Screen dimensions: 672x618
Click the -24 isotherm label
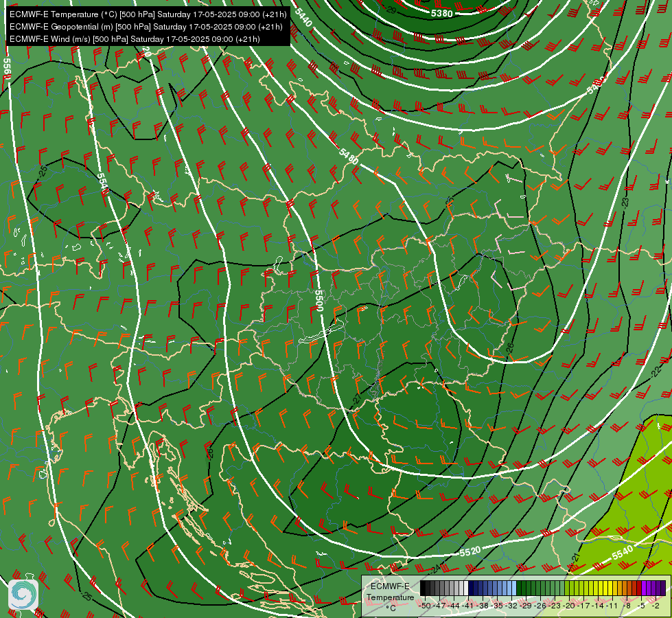[x=435, y=569]
